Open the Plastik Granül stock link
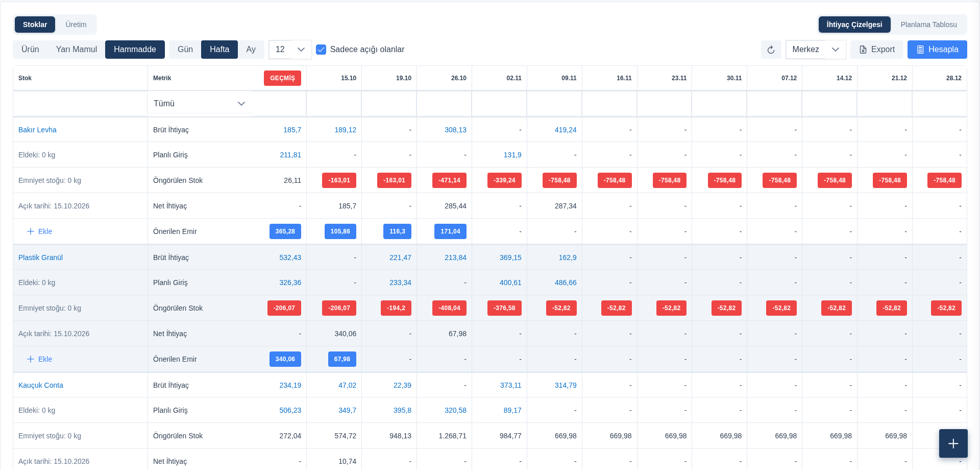 [40, 257]
